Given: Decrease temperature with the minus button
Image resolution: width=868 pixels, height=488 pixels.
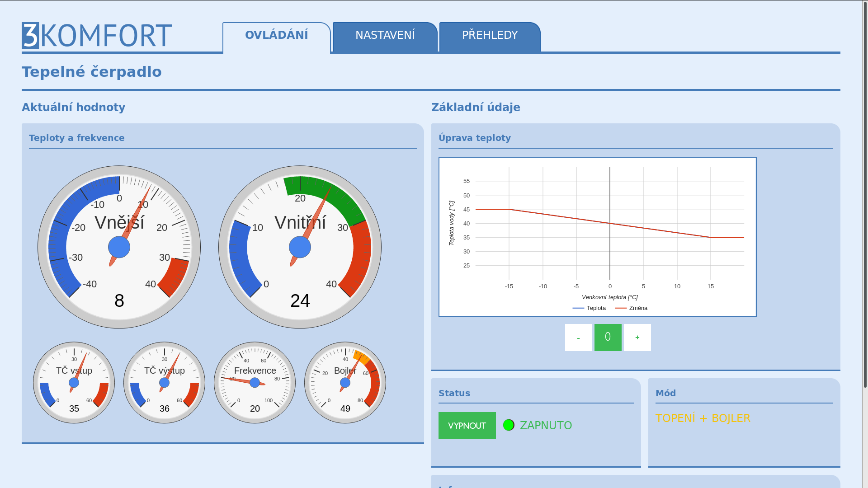Looking at the screenshot, I should click(x=578, y=338).
